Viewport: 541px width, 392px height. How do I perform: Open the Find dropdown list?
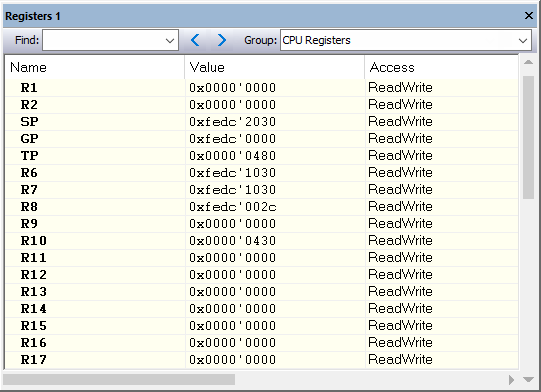(169, 40)
